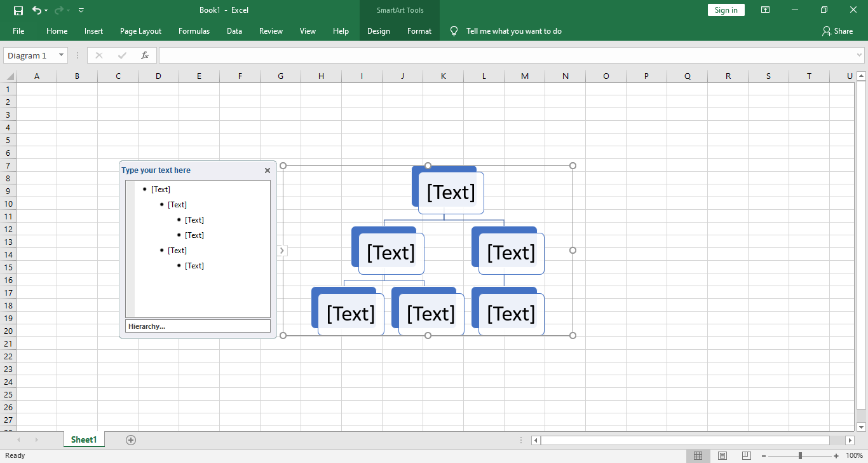Switch to the SmartArt Design tab

pos(378,31)
